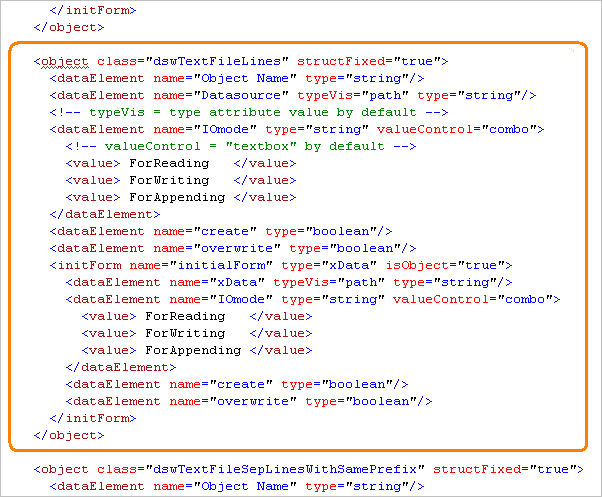Viewport: 602px width, 497px height.
Task: Click the "Object Name" value under the dswTextFileSepLinesWithSamePrefix line
Action: click(245, 486)
